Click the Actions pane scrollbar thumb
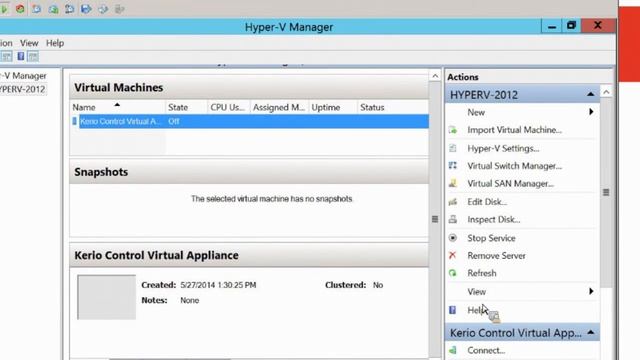 coord(606,192)
